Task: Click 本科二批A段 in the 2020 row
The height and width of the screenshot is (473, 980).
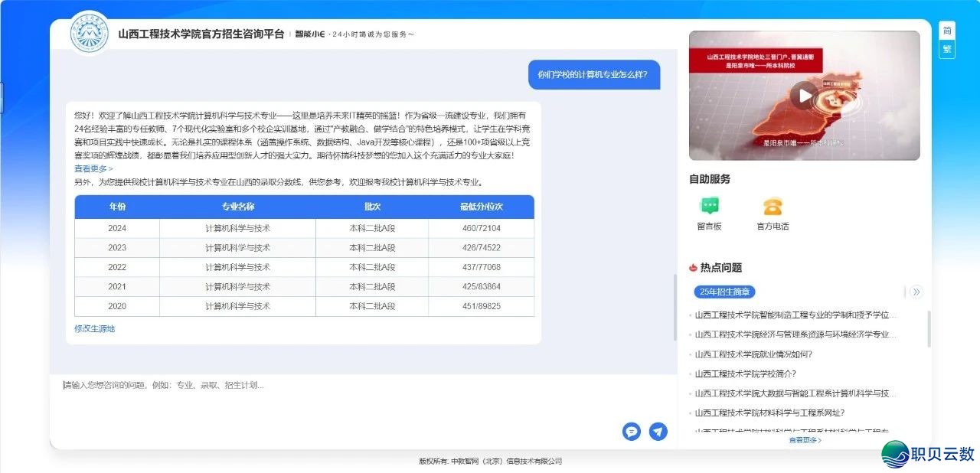Action: [372, 306]
